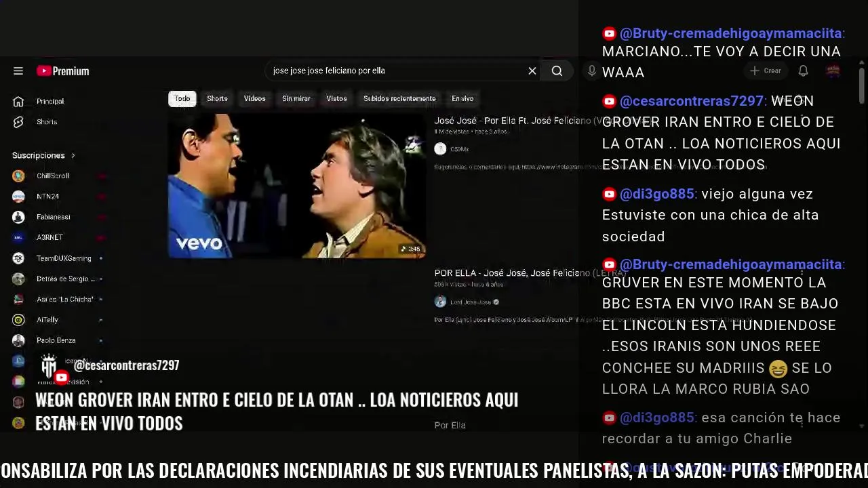Open NTN24 channel avatar in subscriptions
Viewport: 868px width, 488px height.
coord(18,197)
